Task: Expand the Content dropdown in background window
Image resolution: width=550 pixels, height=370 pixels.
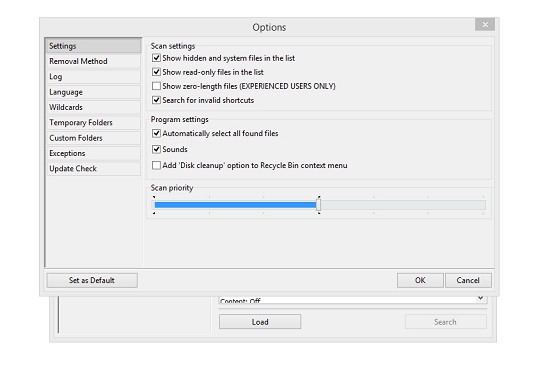Action: point(481,298)
